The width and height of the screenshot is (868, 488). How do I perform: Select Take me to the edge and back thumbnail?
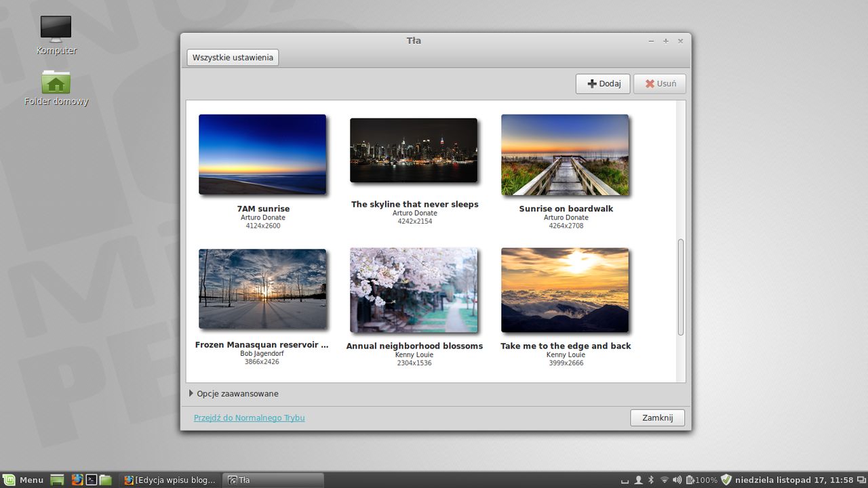click(x=565, y=290)
